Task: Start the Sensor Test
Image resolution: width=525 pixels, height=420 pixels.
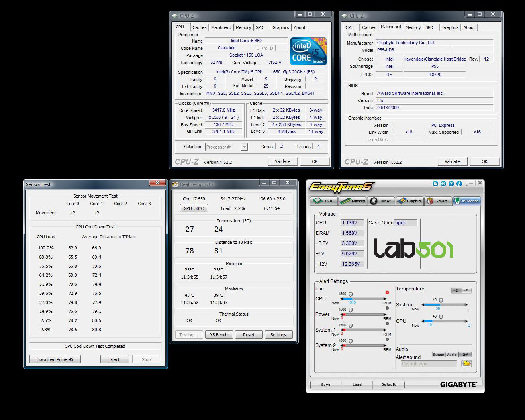Action: coord(114,359)
